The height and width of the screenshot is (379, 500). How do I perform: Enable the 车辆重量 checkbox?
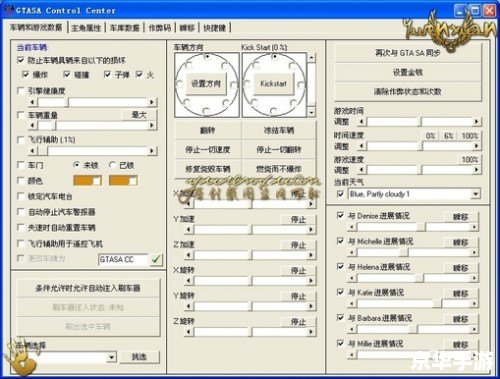coord(21,115)
